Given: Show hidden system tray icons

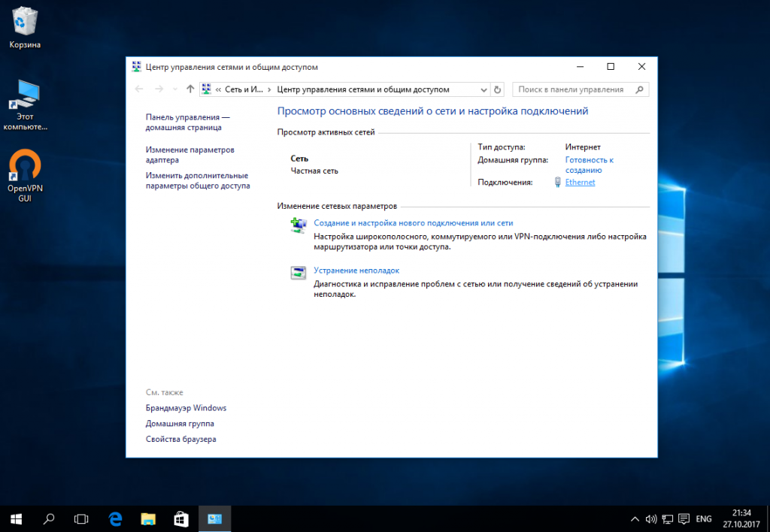Looking at the screenshot, I should coord(635,518).
